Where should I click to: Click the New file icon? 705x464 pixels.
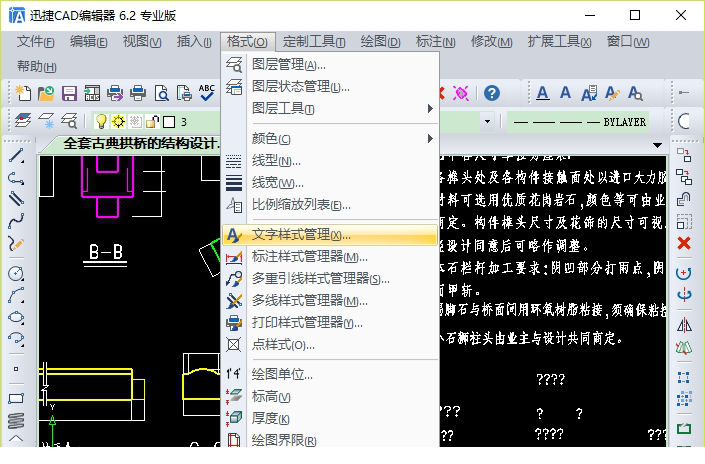click(x=23, y=93)
